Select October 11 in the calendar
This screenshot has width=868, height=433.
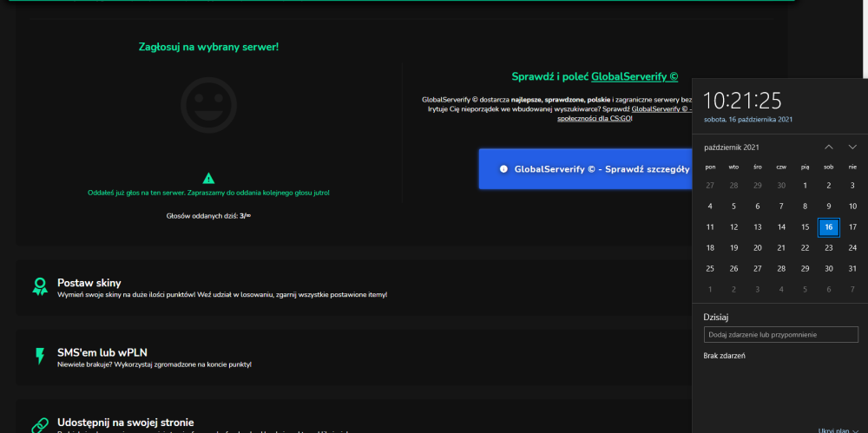(x=710, y=227)
